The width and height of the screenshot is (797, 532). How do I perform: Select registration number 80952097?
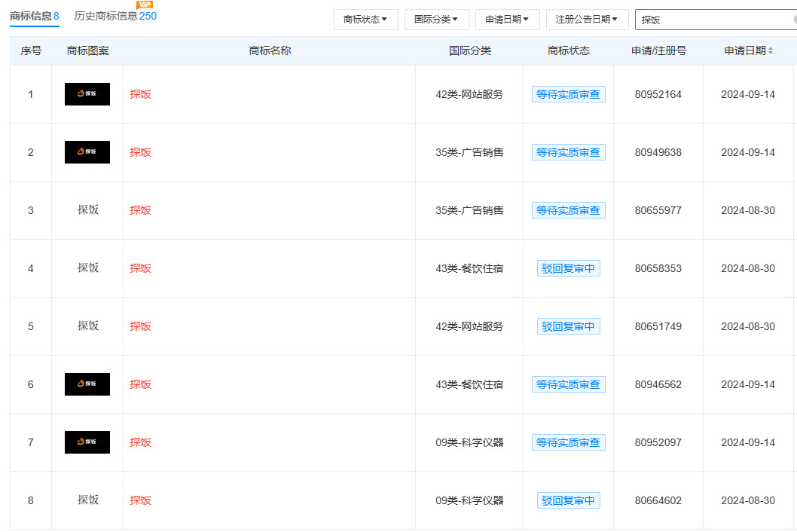tap(658, 442)
